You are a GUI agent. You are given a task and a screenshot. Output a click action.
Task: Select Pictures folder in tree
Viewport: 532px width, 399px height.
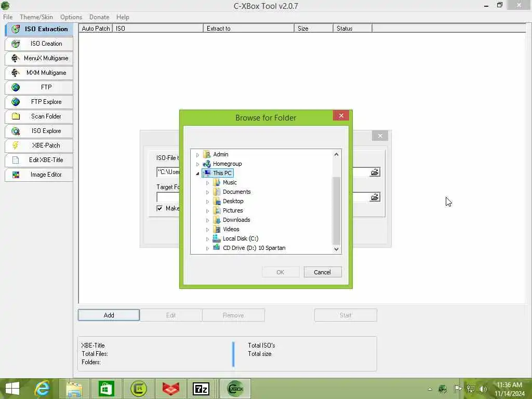pos(233,211)
